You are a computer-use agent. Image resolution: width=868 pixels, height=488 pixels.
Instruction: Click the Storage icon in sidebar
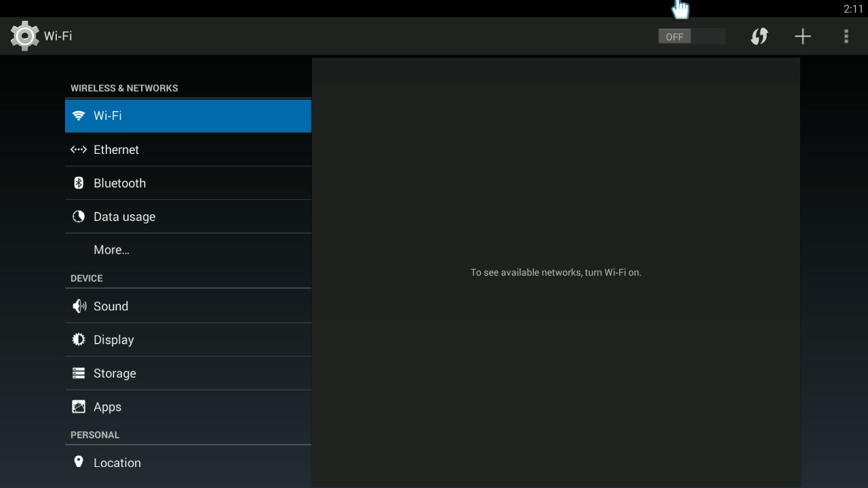[x=79, y=373]
